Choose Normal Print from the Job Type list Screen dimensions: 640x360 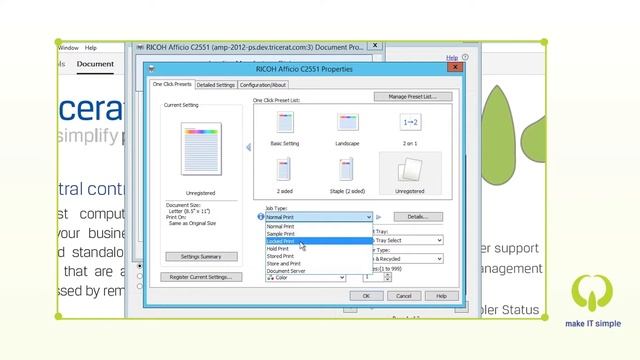pyautogui.click(x=319, y=227)
